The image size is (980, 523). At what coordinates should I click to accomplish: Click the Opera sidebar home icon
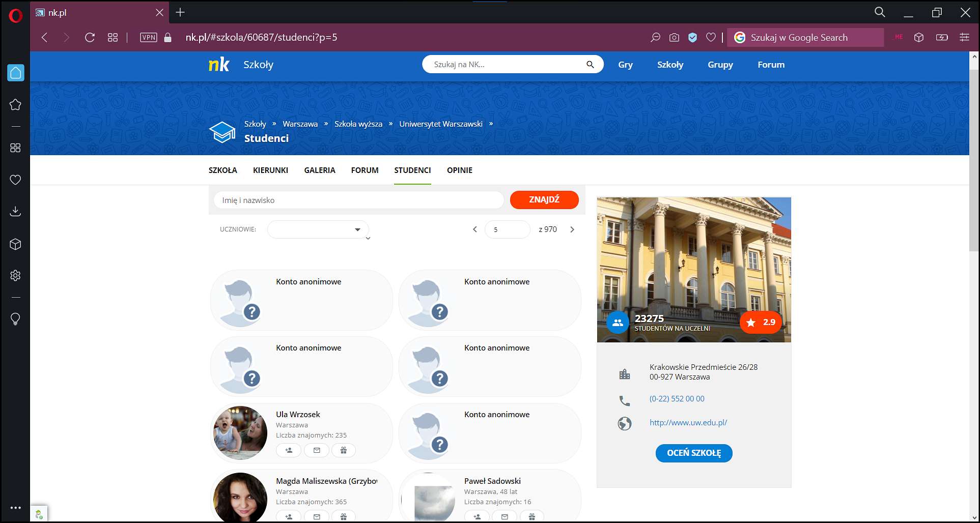click(x=16, y=73)
